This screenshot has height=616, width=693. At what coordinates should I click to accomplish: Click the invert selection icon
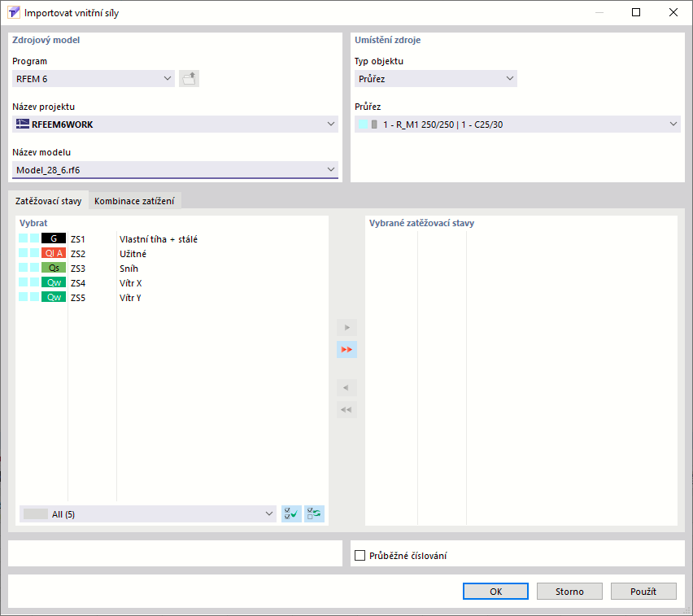tap(314, 513)
